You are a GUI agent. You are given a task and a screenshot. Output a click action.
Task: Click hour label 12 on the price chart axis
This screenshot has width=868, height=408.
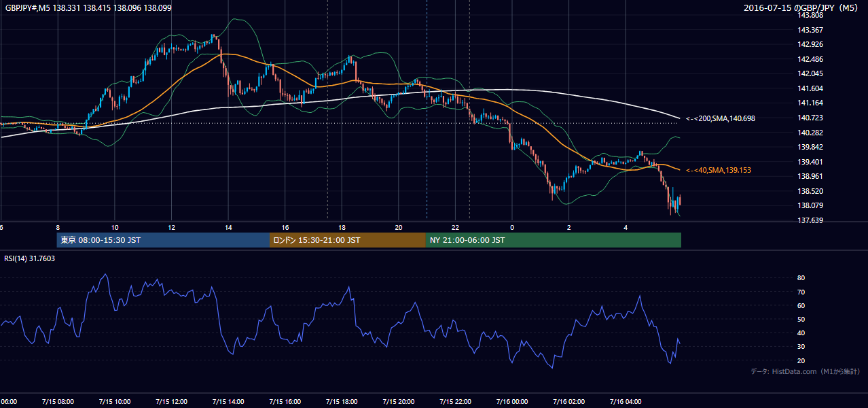click(172, 227)
